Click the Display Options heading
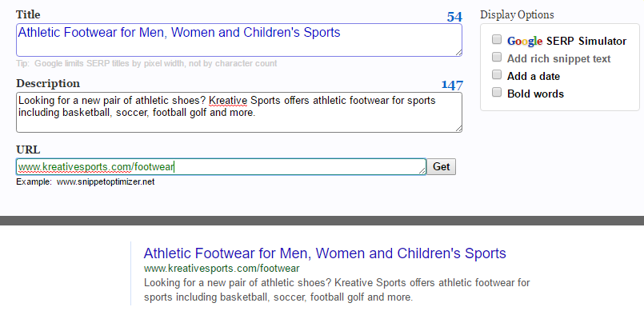Image resolution: width=644 pixels, height=315 pixels. [517, 14]
